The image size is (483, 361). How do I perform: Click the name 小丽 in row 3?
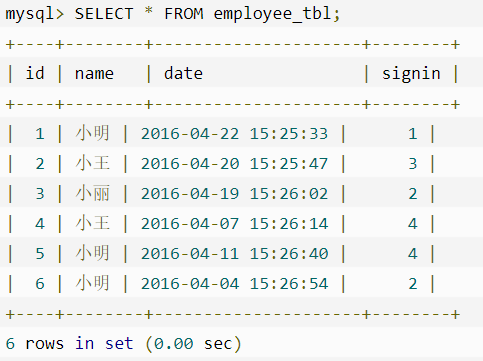pyautogui.click(x=93, y=194)
